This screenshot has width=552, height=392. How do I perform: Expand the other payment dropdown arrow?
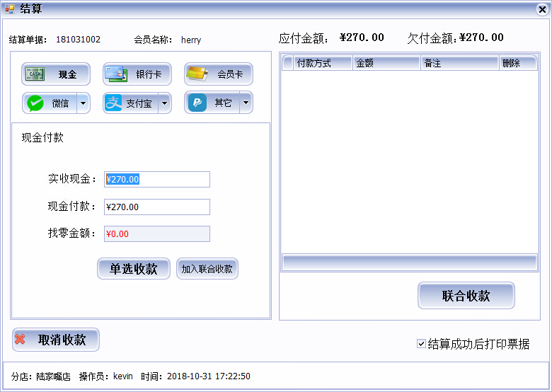(246, 103)
